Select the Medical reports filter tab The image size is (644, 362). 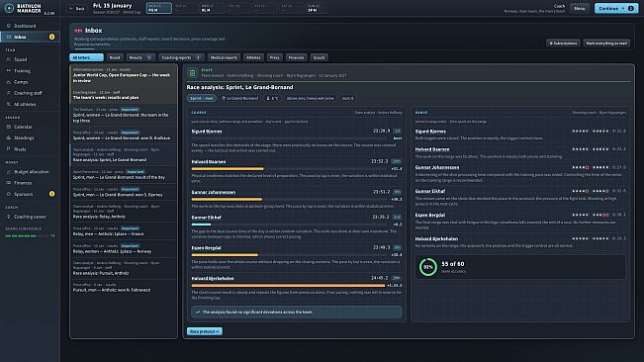(224, 57)
